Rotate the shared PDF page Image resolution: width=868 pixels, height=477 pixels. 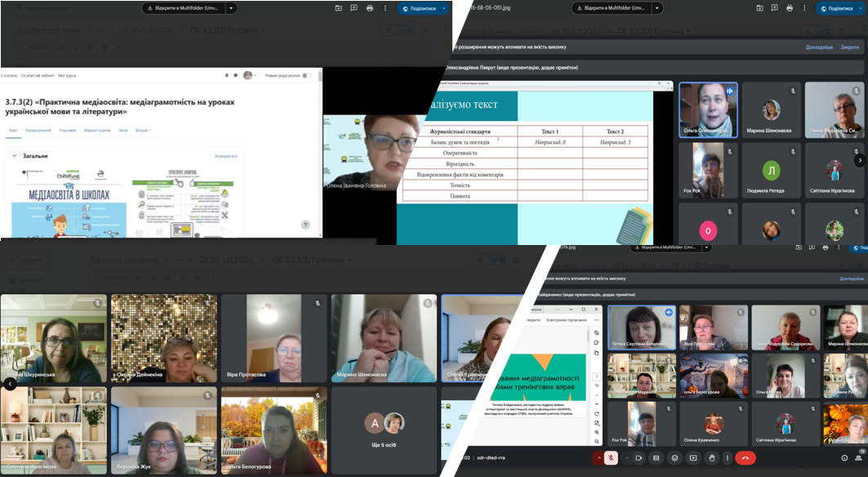click(x=597, y=414)
